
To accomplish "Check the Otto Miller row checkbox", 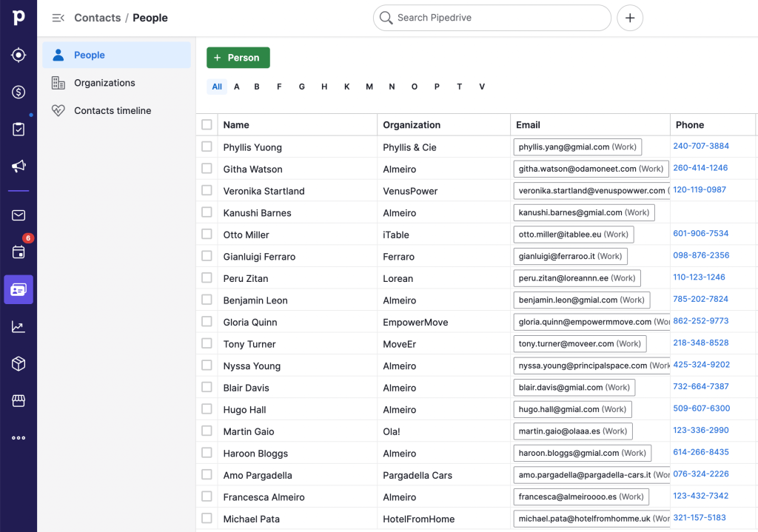I will tap(207, 234).
